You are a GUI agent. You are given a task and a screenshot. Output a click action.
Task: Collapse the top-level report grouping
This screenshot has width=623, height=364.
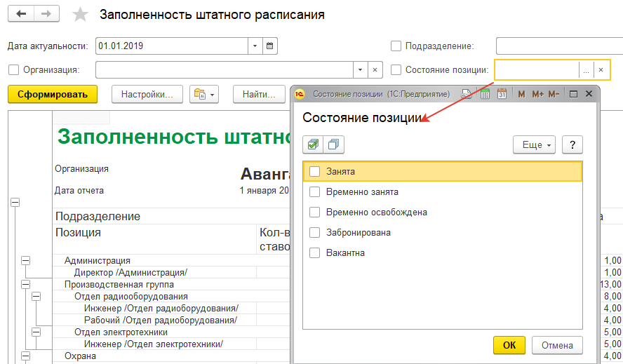15,202
